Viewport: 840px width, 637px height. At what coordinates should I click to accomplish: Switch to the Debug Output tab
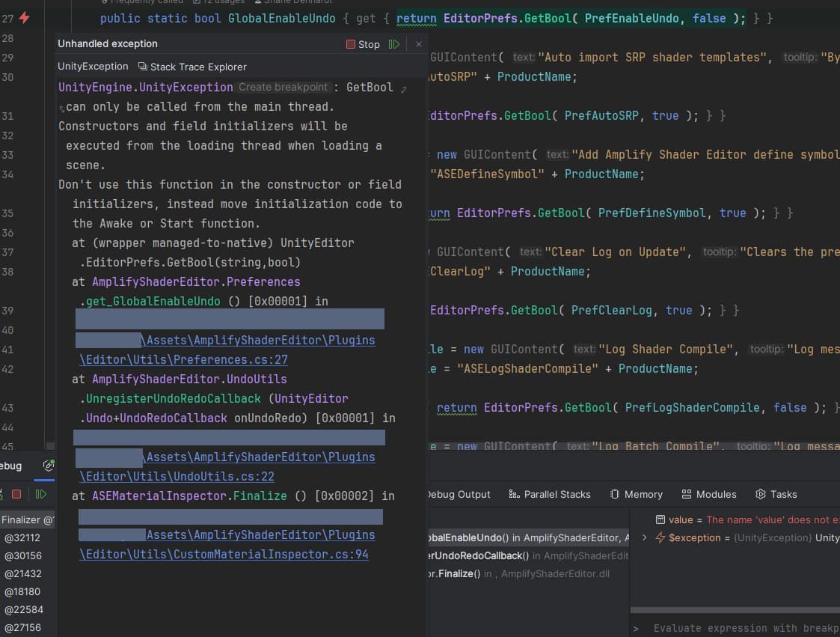458,494
